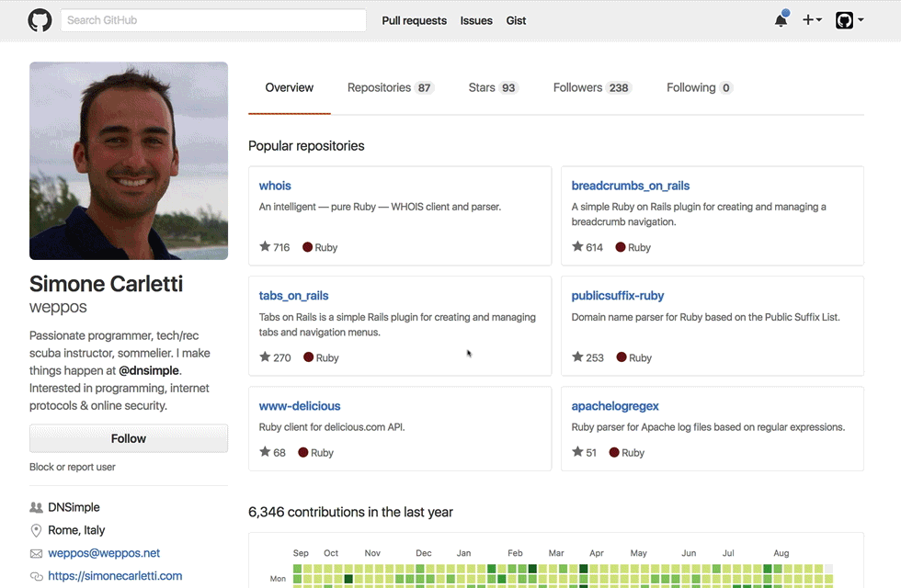Click Simone Carletti's profile photo

[129, 161]
